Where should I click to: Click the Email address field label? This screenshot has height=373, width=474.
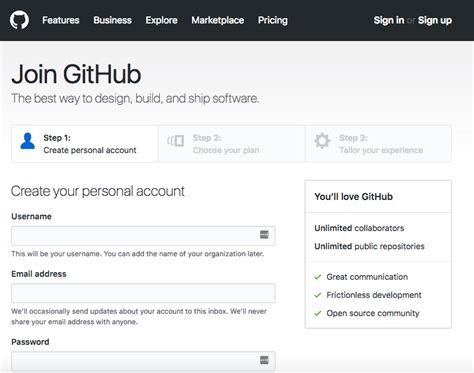tap(39, 274)
